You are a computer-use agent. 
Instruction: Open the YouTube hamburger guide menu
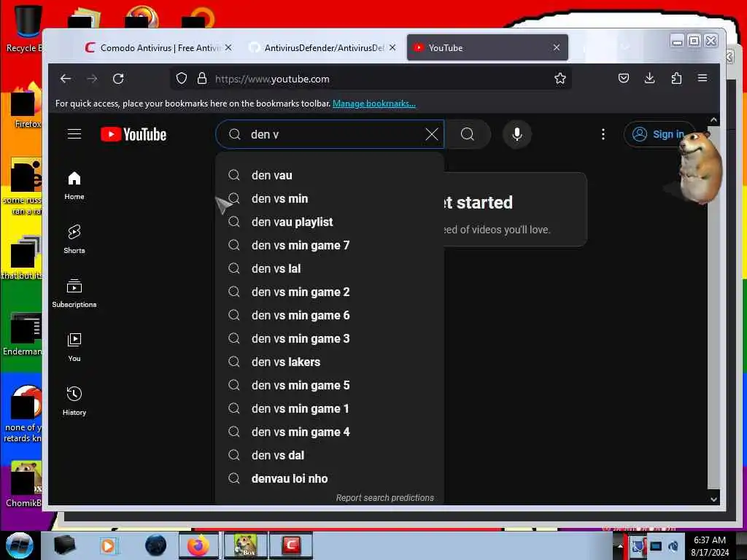point(74,134)
